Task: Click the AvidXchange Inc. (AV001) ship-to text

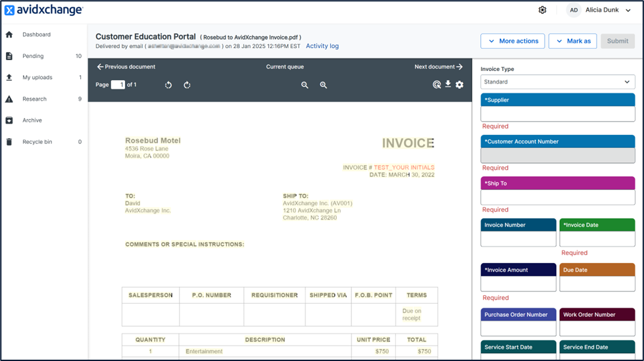Action: click(318, 203)
